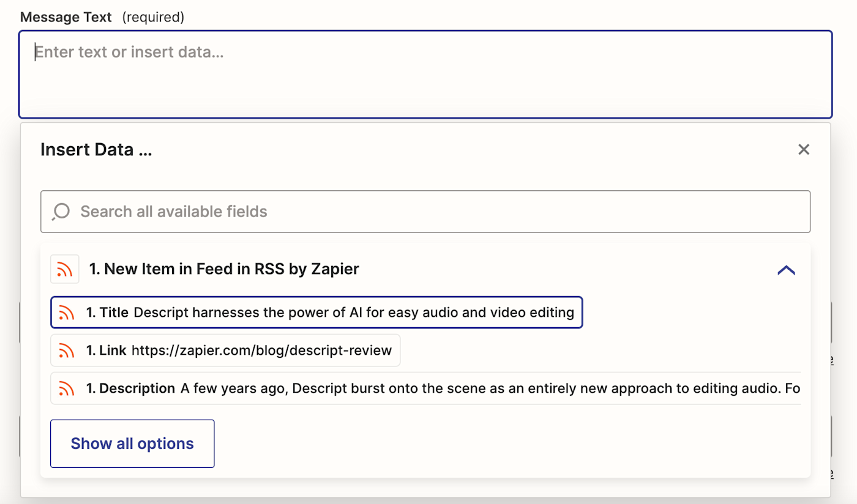The image size is (857, 504).
Task: Click RSS icon beside New Item in Feed
Action: 65,269
